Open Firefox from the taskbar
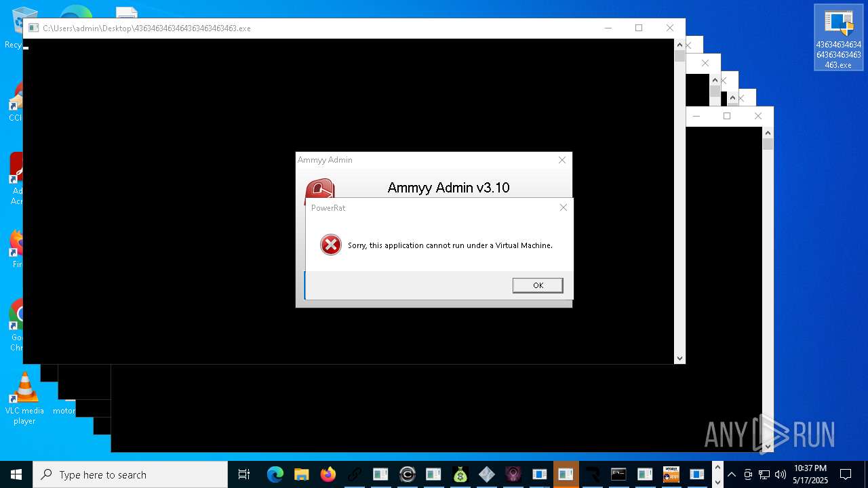The height and width of the screenshot is (488, 868). 328,474
